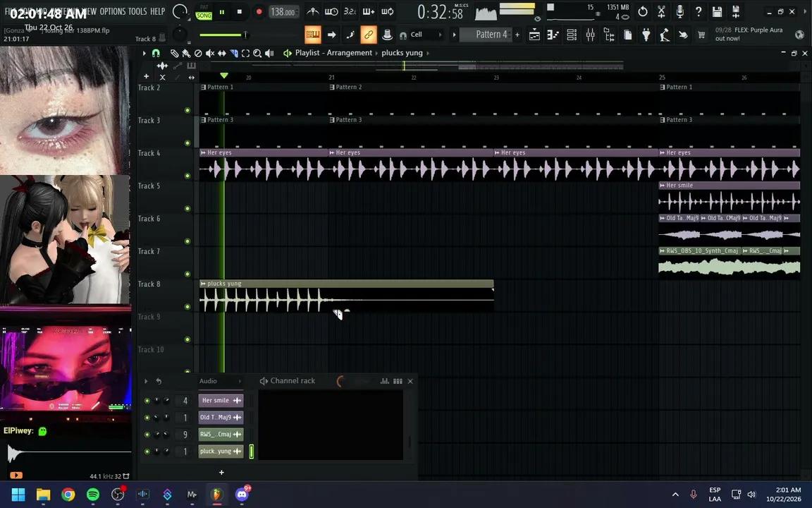The height and width of the screenshot is (508, 812).
Task: Select the playlist slice tool
Action: [233, 53]
